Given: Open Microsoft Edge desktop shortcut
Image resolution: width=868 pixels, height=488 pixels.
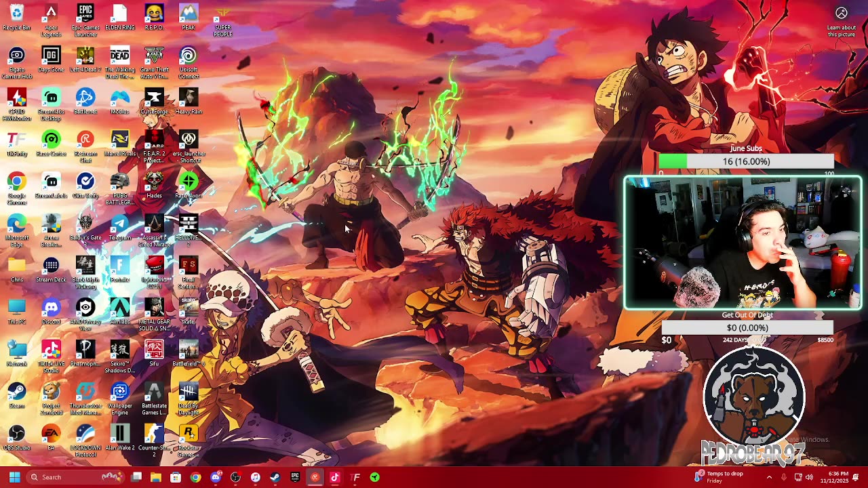Looking at the screenshot, I should (16, 230).
